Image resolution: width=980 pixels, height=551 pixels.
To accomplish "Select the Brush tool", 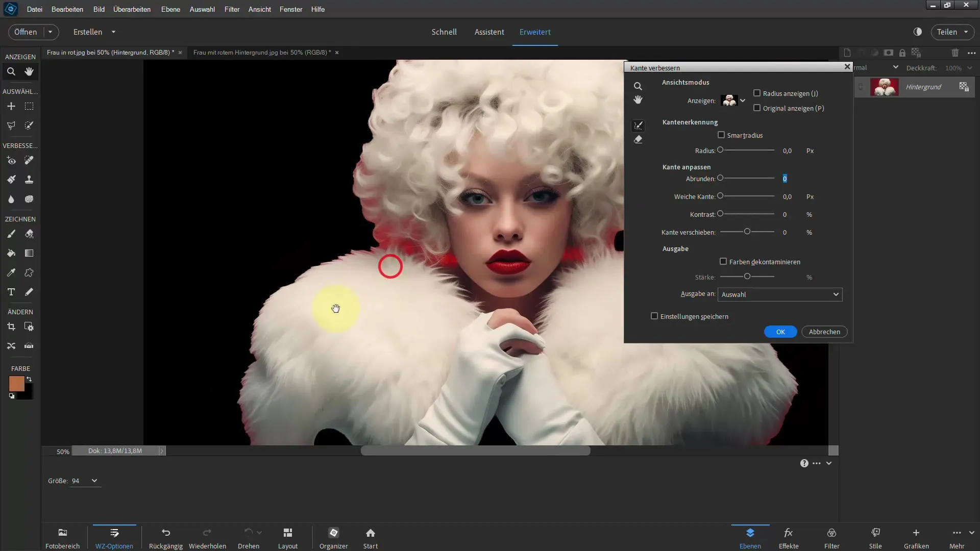I will 11,234.
